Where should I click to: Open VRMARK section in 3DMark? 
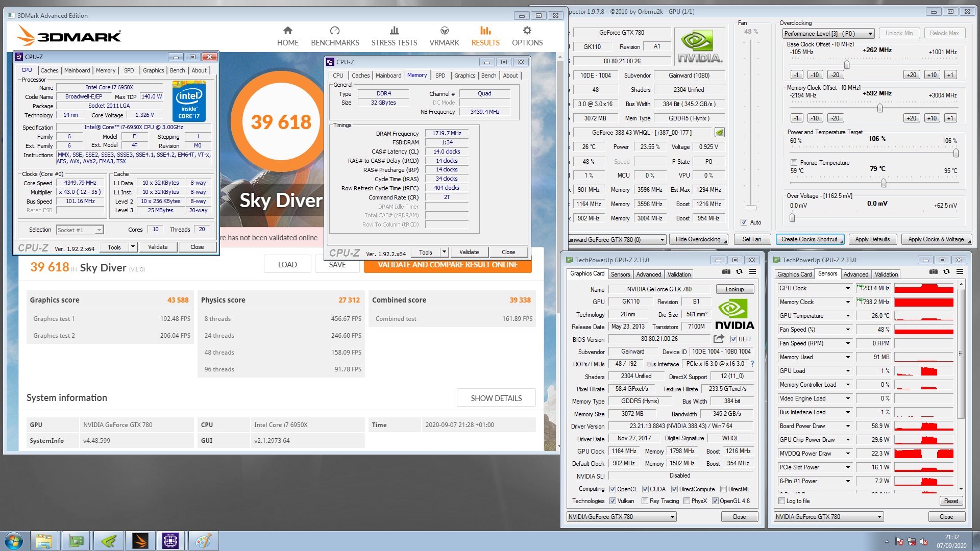click(444, 37)
